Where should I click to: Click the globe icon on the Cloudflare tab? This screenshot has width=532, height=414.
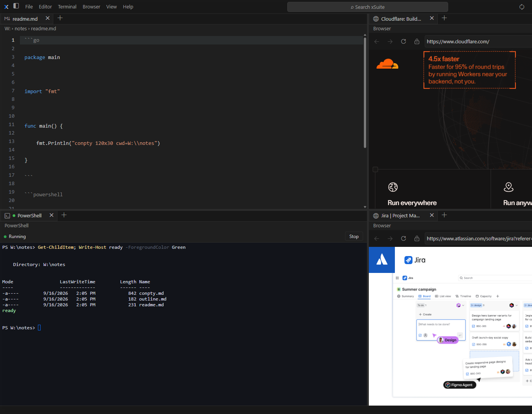376,19
